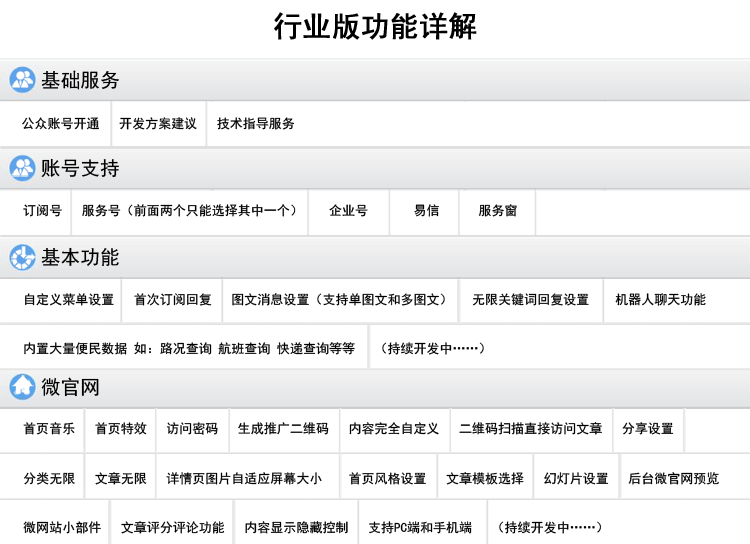The image size is (750, 544).
Task: Select 幻灯片设置 option
Action: click(576, 479)
